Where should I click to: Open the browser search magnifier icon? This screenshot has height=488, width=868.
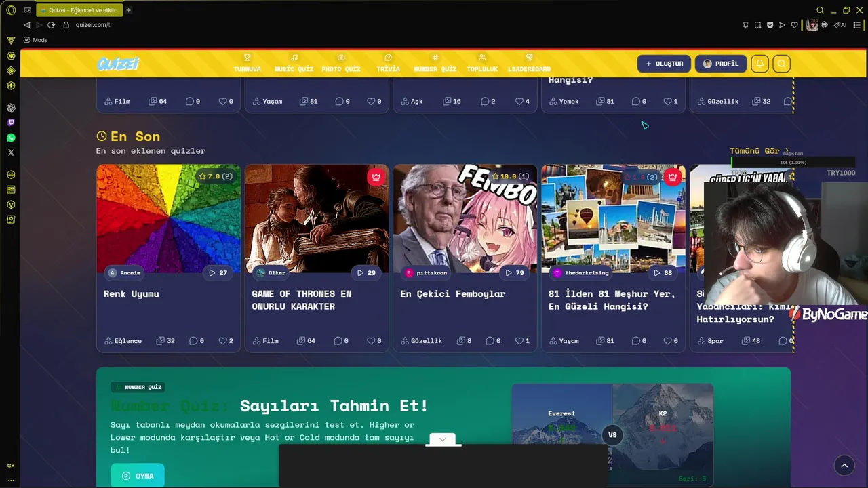(820, 10)
